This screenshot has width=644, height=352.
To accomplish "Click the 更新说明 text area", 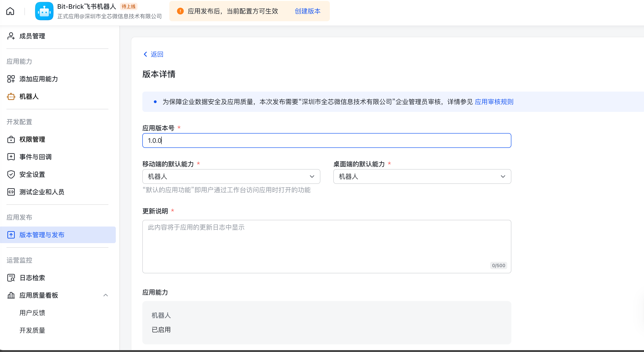I will point(327,246).
